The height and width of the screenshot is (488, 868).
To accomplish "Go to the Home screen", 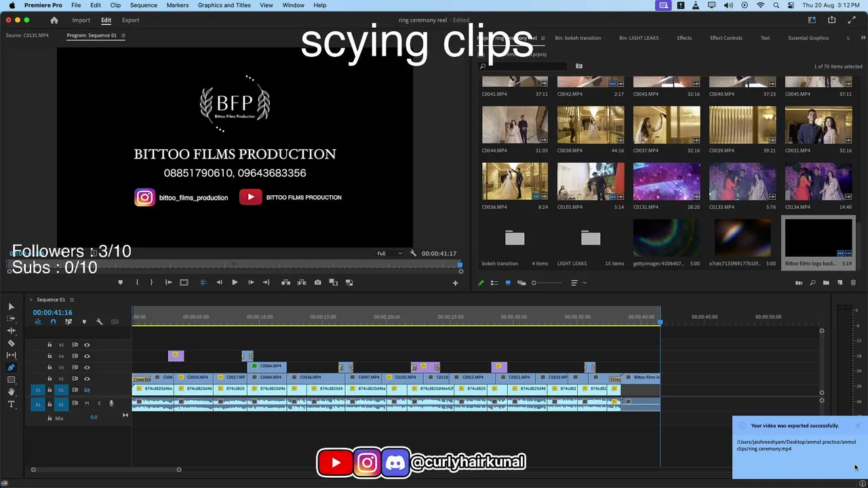I will [54, 20].
